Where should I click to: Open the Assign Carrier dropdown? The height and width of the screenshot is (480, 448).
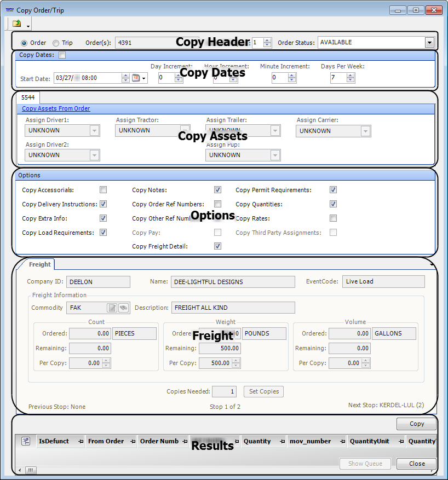(365, 131)
